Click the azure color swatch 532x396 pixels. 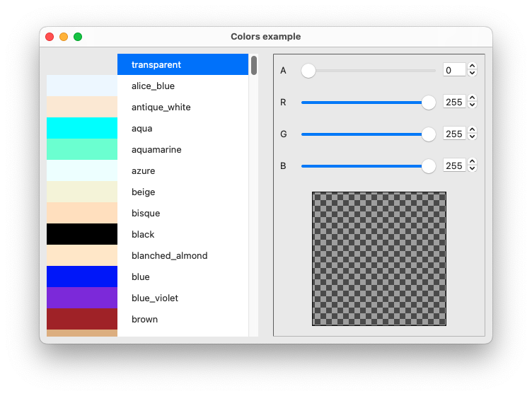click(x=82, y=170)
